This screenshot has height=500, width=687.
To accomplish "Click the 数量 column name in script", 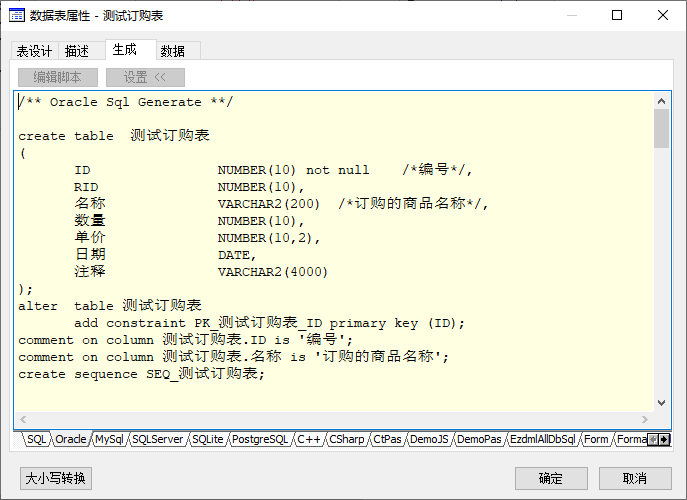I will point(90,220).
